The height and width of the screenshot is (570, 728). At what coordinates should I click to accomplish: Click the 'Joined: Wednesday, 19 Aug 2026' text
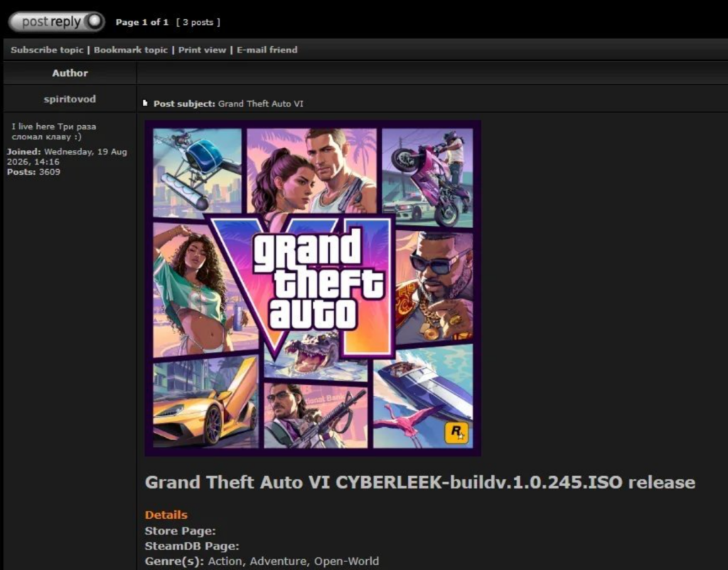(66, 156)
